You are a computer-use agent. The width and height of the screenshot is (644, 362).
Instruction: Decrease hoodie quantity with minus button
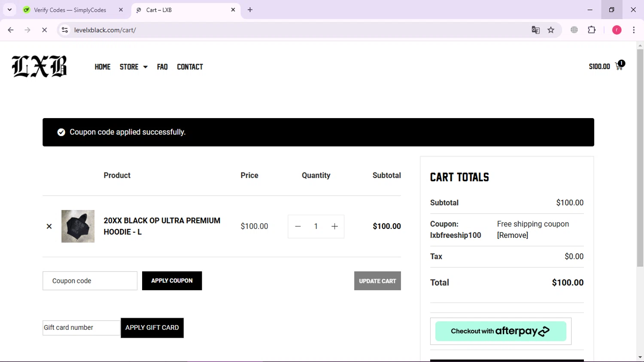click(x=298, y=226)
